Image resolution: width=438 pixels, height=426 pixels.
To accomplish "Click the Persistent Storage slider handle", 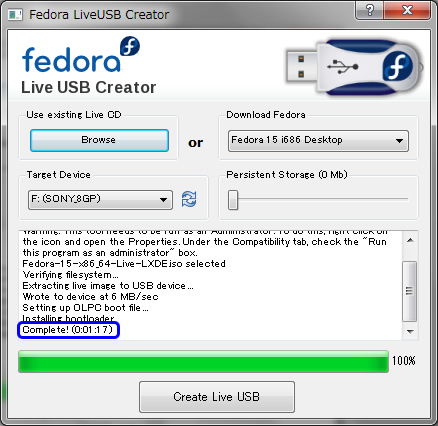I will coord(233,200).
